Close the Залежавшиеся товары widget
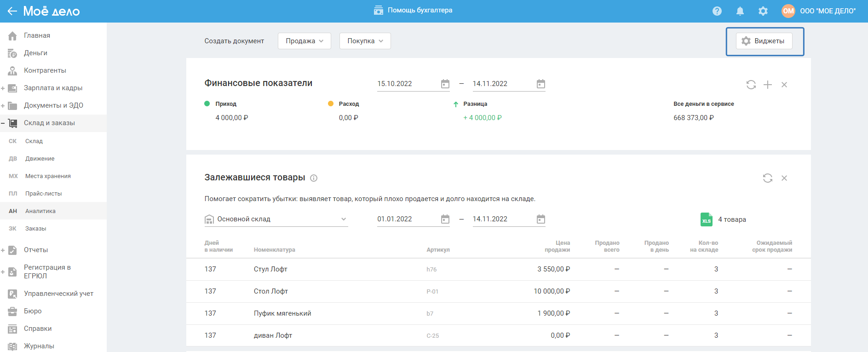This screenshot has width=868, height=352. point(784,178)
